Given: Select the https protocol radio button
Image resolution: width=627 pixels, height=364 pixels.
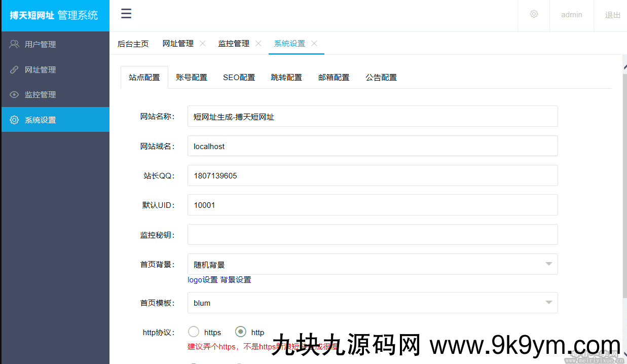Looking at the screenshot, I should click(x=194, y=332).
